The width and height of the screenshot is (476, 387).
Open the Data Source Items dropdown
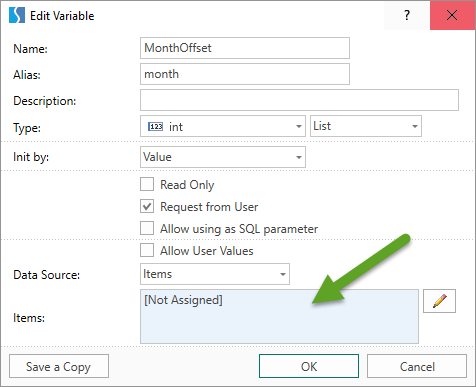click(x=215, y=274)
